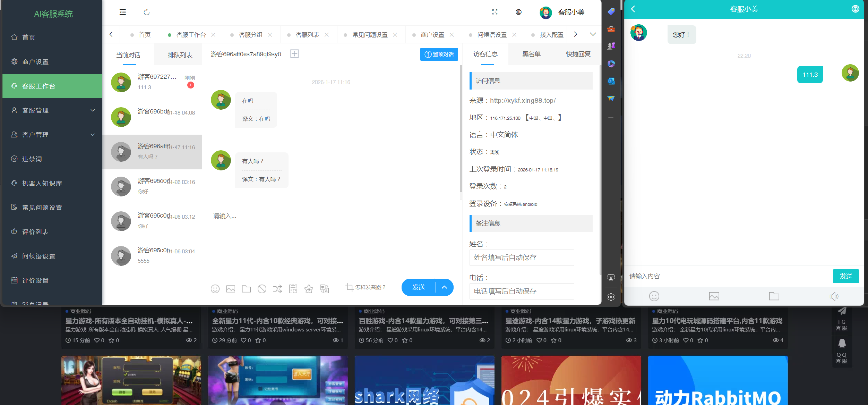The width and height of the screenshot is (868, 405).
Task: Collapse the sidebar with the menu fold icon
Action: 123,12
